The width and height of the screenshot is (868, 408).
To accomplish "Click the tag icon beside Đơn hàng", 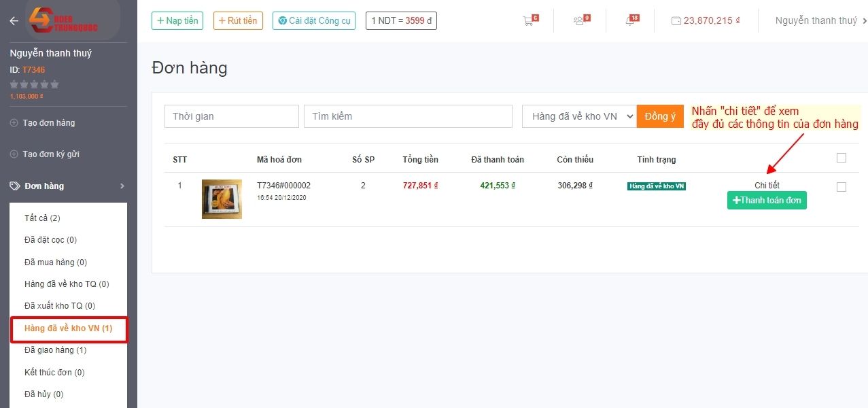I will pos(14,186).
